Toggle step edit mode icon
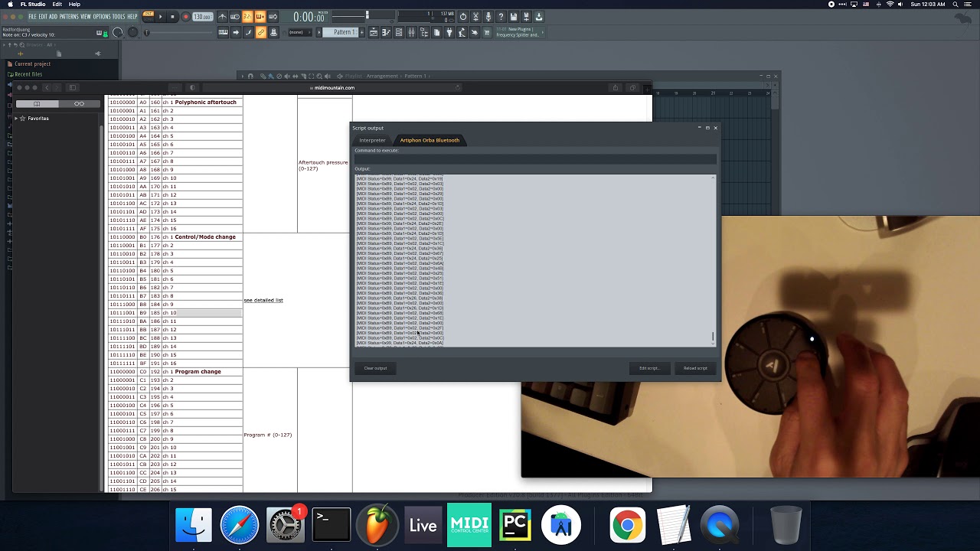 [248, 32]
